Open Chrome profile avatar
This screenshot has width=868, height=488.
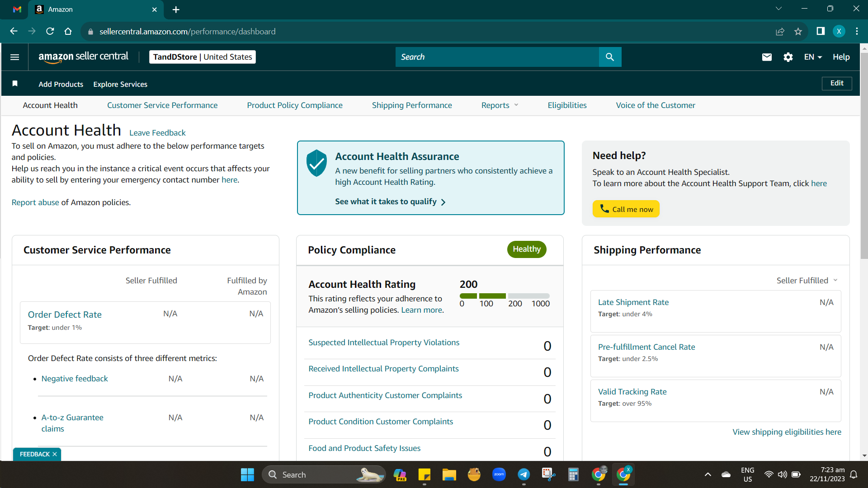[x=839, y=31]
